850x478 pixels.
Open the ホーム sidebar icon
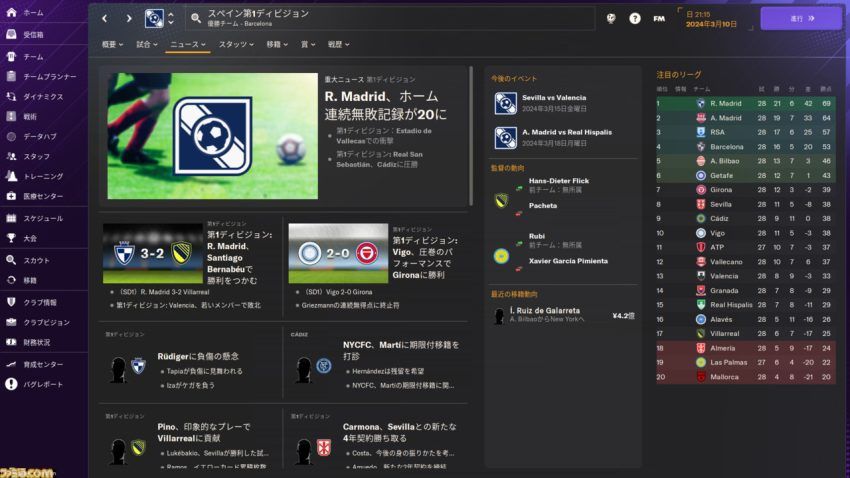pyautogui.click(x=11, y=12)
